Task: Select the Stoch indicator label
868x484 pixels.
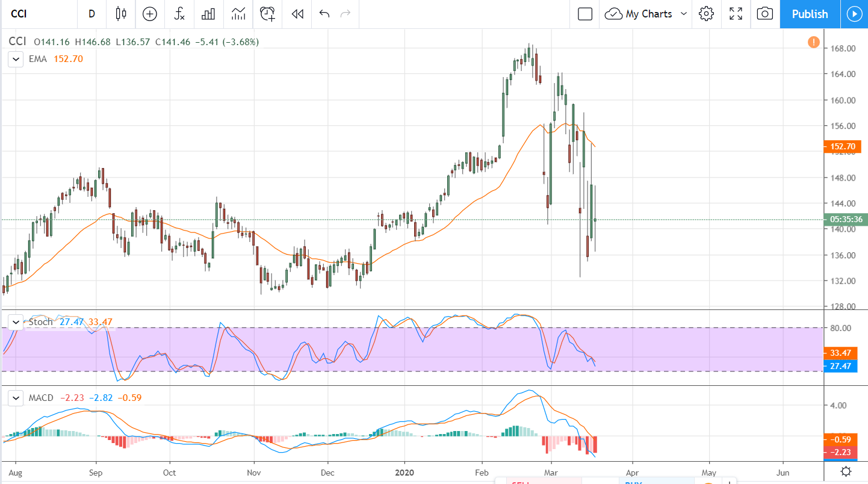Action: point(41,322)
